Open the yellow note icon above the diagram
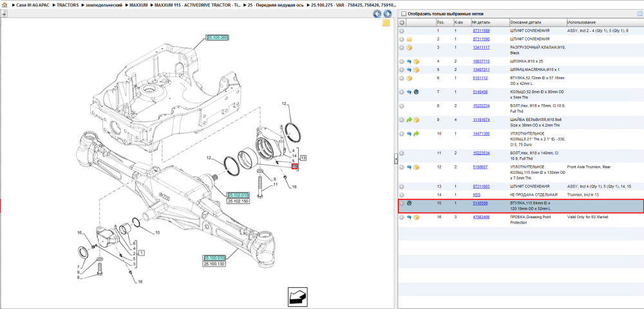The width and height of the screenshot is (644, 309). (x=386, y=23)
